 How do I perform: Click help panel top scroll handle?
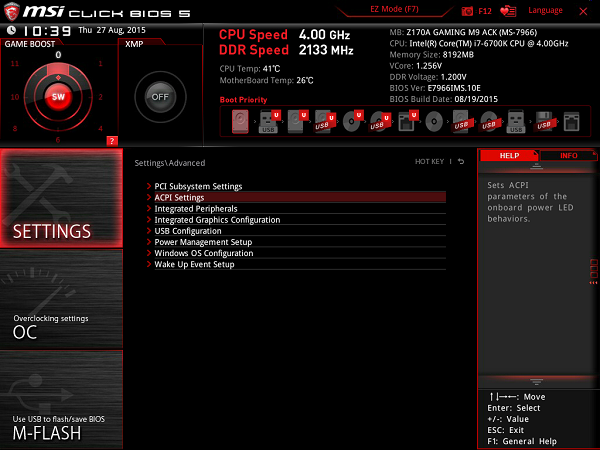pyautogui.click(x=536, y=166)
